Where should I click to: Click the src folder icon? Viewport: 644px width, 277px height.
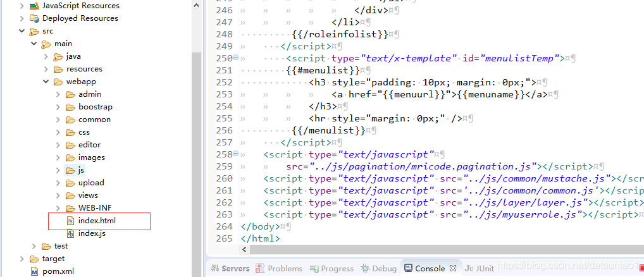point(35,31)
